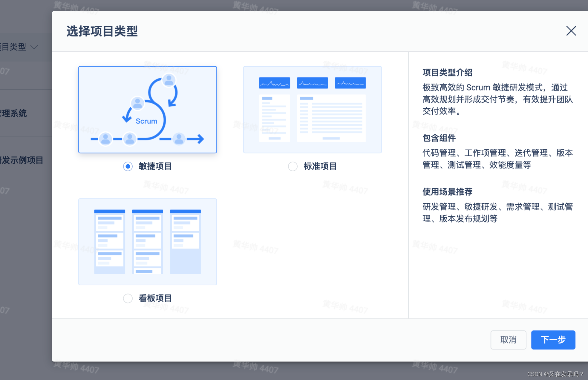Click the Scrum text in the illustration
The image size is (588, 380).
click(146, 121)
